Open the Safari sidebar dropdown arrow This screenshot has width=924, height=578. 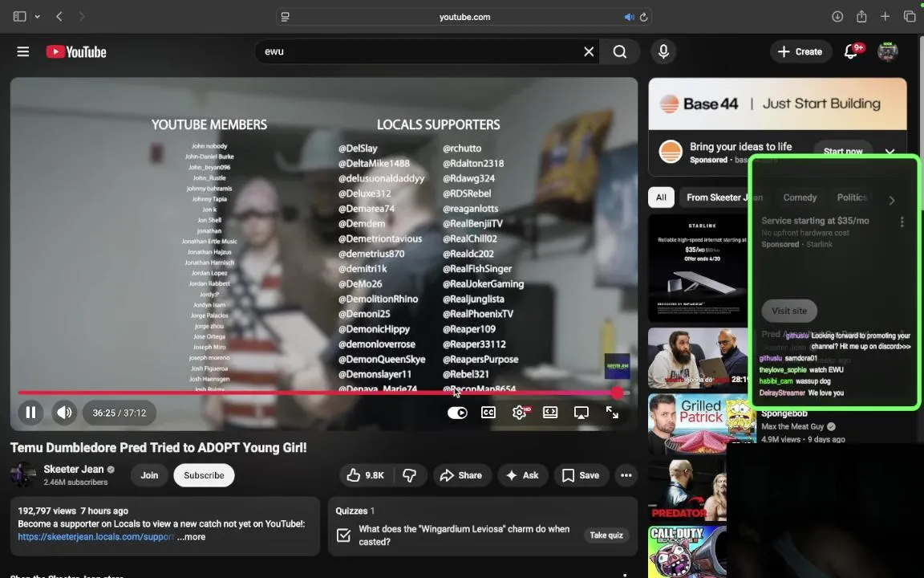(37, 17)
